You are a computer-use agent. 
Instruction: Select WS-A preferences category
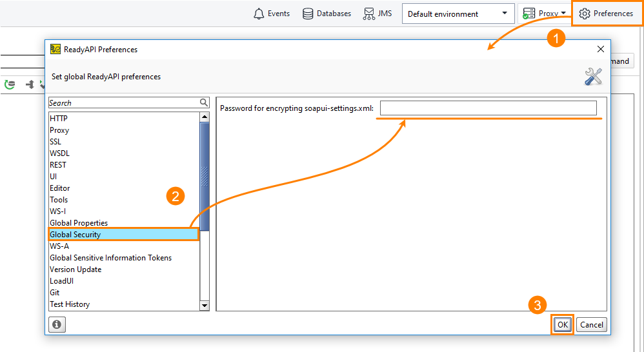pyautogui.click(x=124, y=246)
